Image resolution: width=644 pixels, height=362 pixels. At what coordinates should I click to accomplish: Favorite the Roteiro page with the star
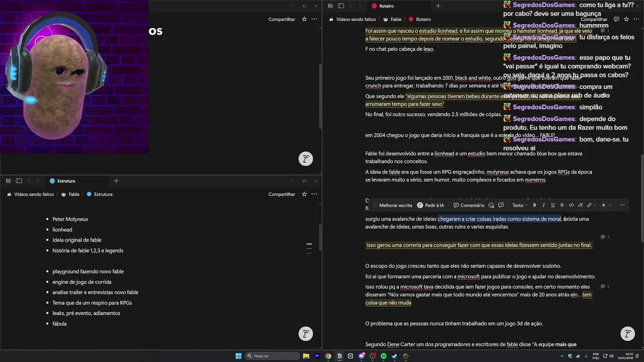tap(626, 19)
